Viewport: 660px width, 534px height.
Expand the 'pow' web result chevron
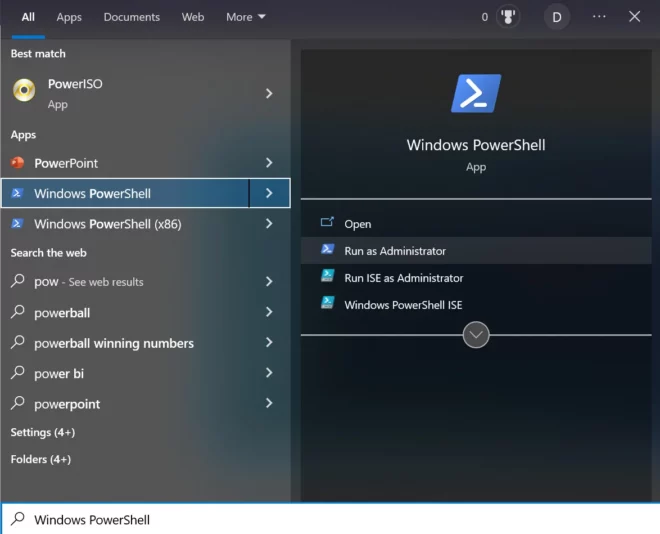point(269,281)
